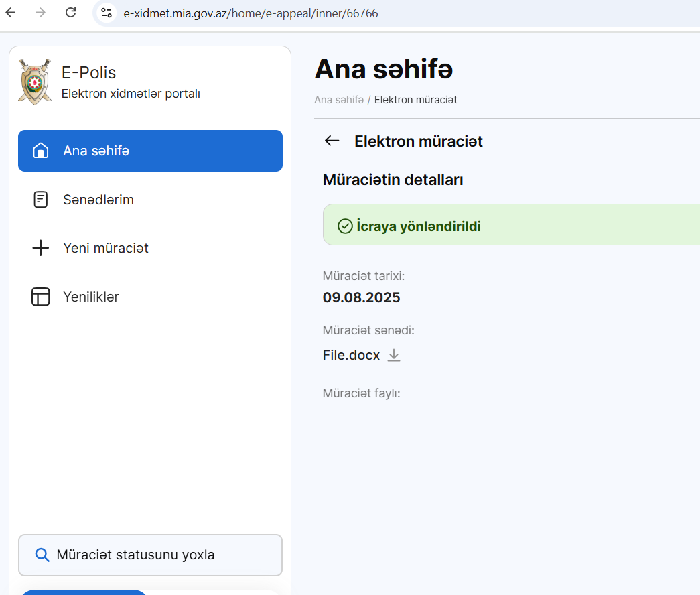This screenshot has width=700, height=595.
Task: Click the home icon in sidebar
Action: coord(41,151)
